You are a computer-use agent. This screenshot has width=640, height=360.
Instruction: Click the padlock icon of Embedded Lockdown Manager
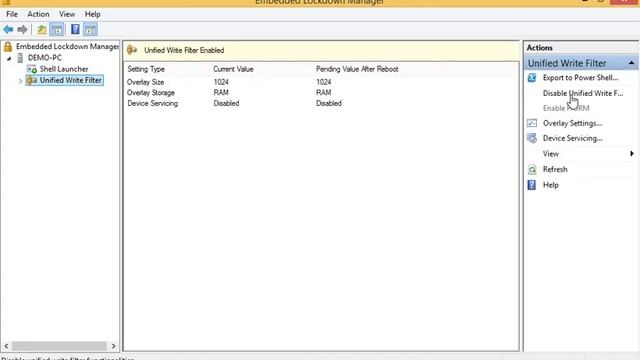(x=8, y=47)
